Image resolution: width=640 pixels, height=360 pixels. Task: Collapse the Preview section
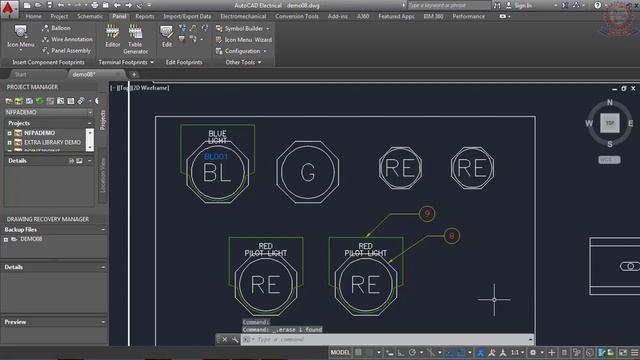103,322
